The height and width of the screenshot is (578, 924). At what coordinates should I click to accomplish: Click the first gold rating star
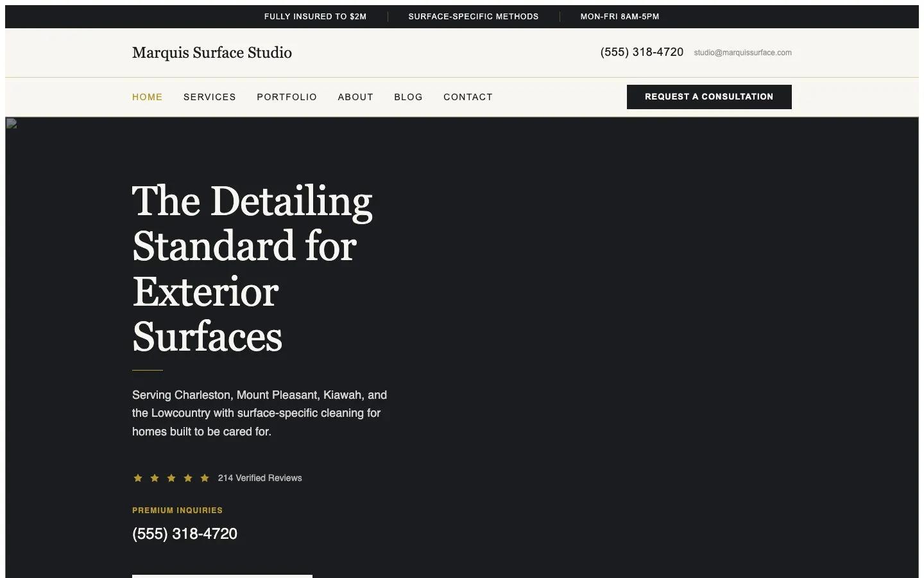click(138, 478)
